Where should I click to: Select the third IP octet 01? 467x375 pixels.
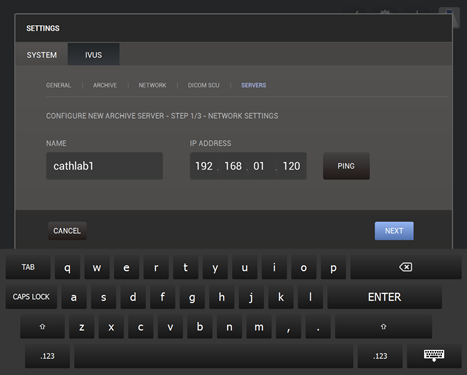(x=259, y=166)
